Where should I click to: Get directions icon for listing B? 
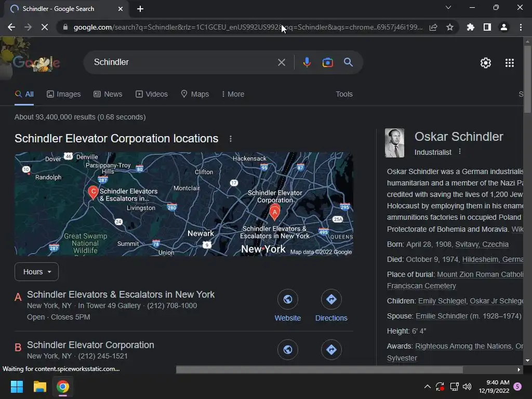click(x=331, y=350)
